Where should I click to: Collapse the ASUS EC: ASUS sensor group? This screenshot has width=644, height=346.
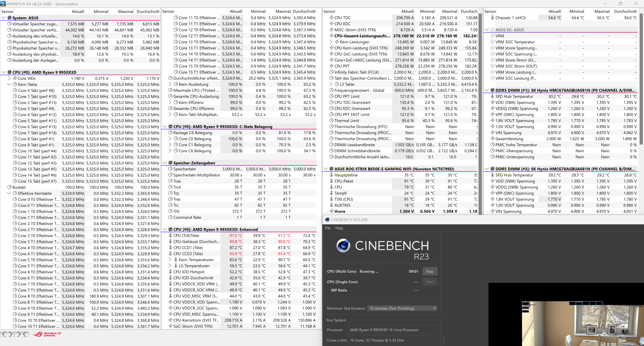pyautogui.click(x=486, y=30)
